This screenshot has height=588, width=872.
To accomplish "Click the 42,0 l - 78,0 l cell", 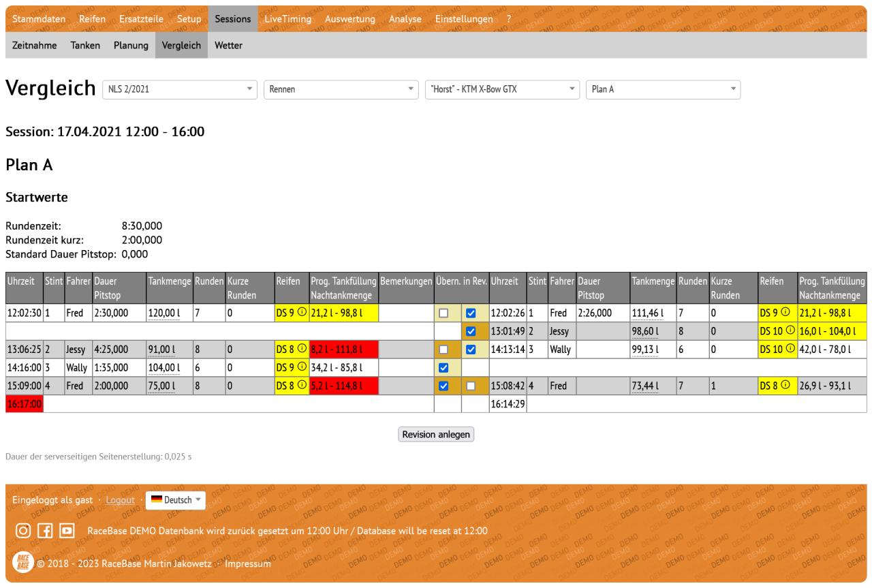I will (832, 350).
